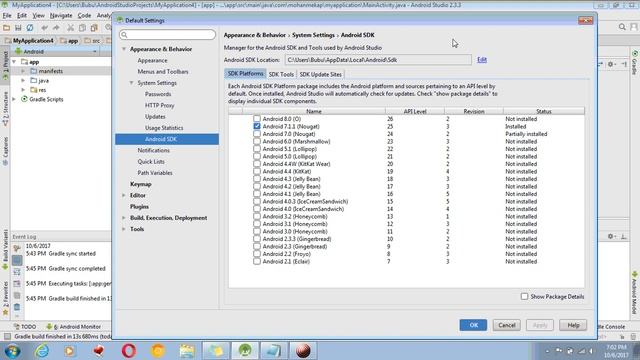Viewport: 640px width, 360px height.
Task: Click the Save All icon in toolbar
Action: [18, 28]
